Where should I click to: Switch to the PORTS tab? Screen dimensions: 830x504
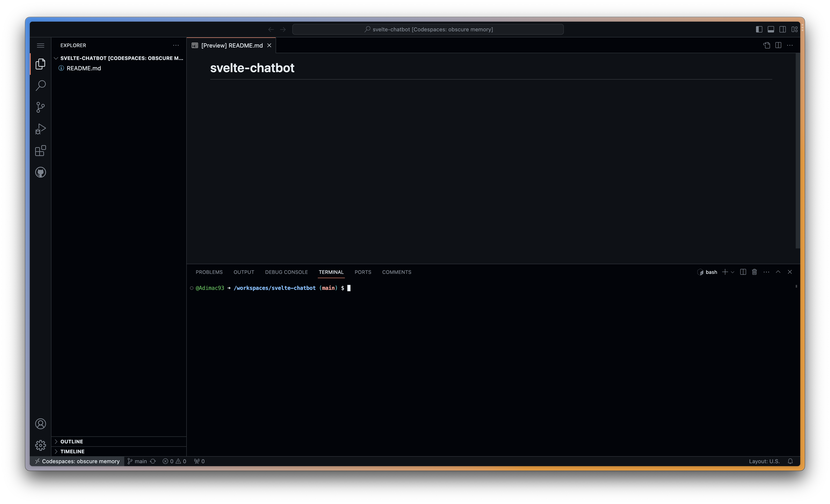(x=363, y=272)
